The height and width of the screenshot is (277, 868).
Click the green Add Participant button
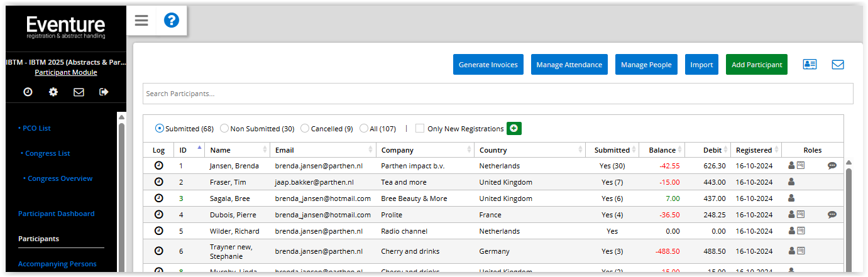pyautogui.click(x=756, y=65)
